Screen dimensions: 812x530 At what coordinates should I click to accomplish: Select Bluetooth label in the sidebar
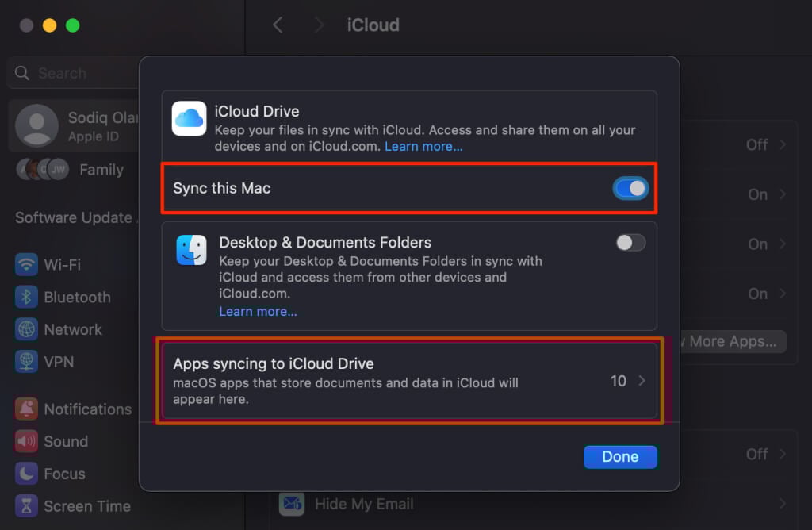tap(77, 297)
